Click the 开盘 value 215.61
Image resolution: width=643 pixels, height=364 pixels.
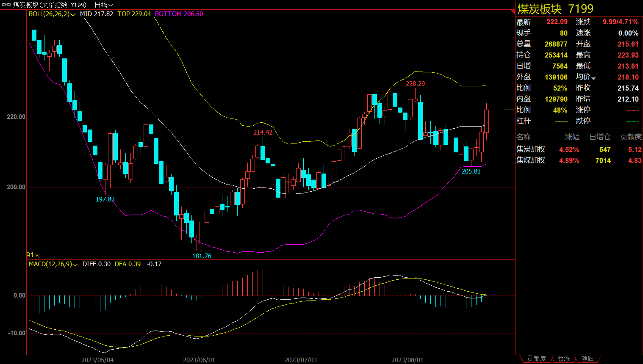pos(628,44)
